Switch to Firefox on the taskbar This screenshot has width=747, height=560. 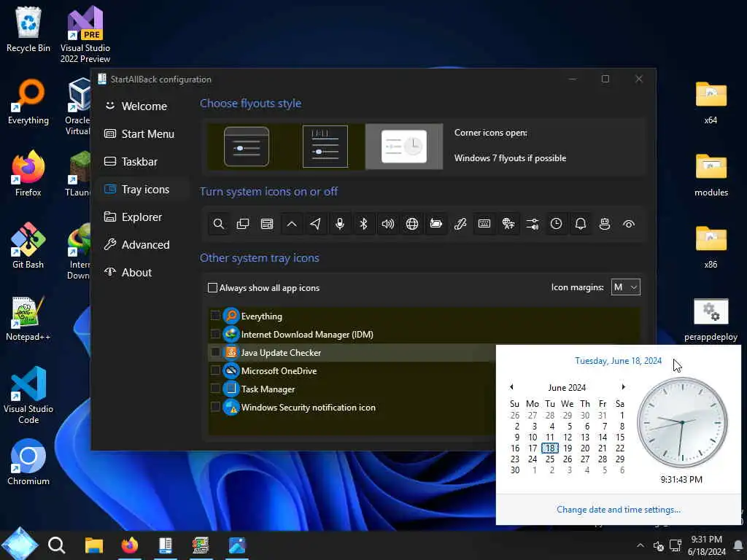coord(130,545)
